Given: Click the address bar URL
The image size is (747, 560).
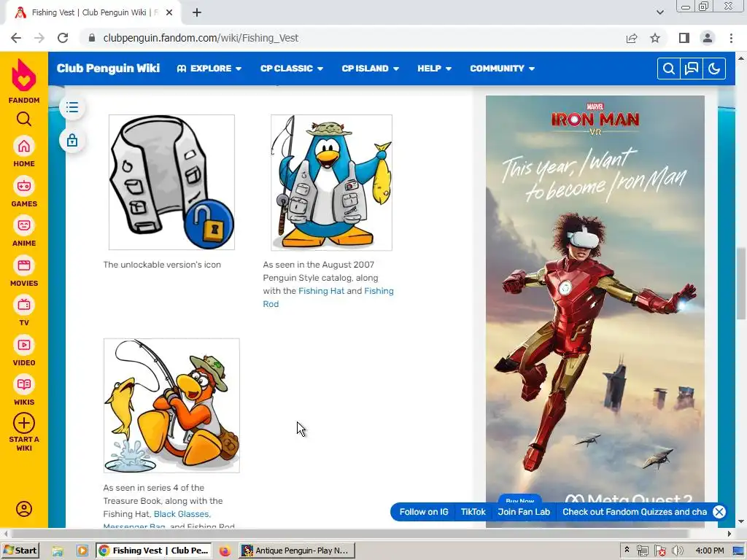Looking at the screenshot, I should click(201, 38).
